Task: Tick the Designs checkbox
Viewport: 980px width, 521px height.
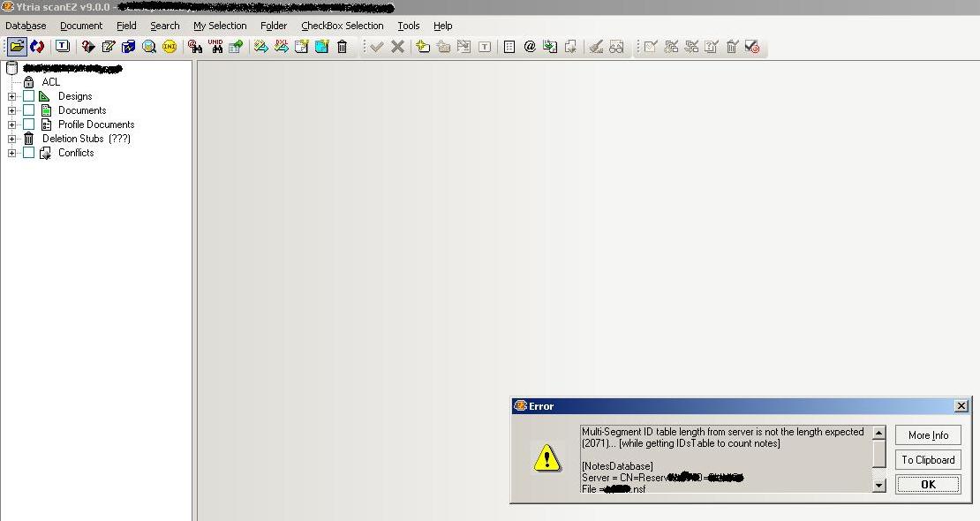Action: [29, 95]
